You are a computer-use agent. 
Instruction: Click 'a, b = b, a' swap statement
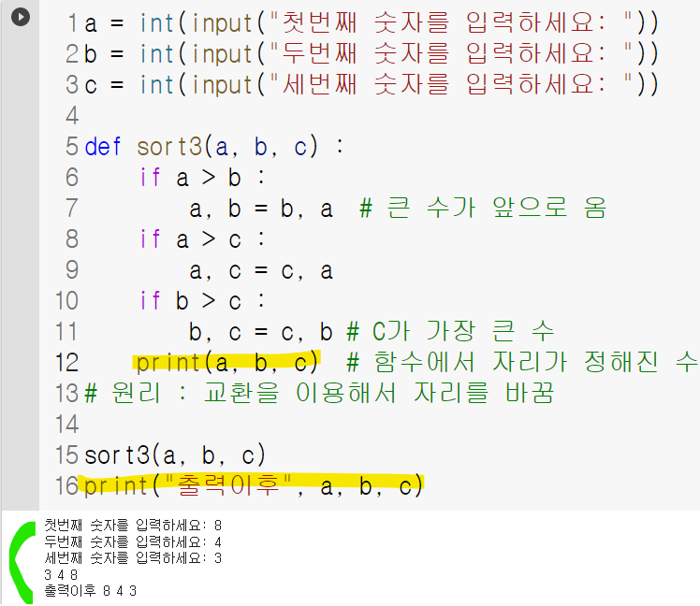point(262,209)
